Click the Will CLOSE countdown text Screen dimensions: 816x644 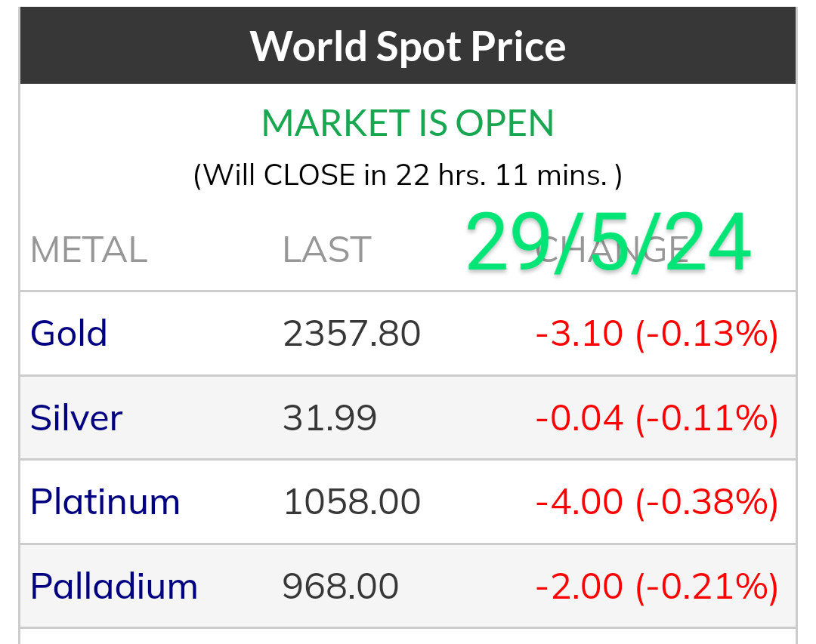click(408, 175)
